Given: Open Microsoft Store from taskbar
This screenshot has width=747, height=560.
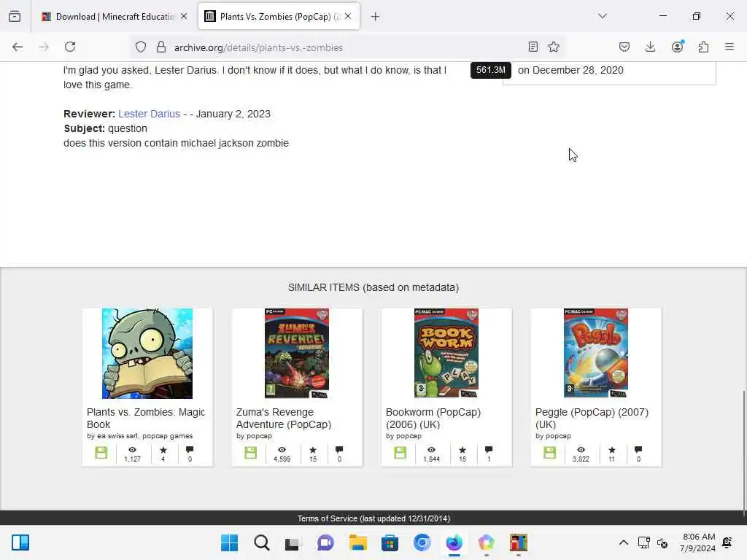Looking at the screenshot, I should point(390,542).
